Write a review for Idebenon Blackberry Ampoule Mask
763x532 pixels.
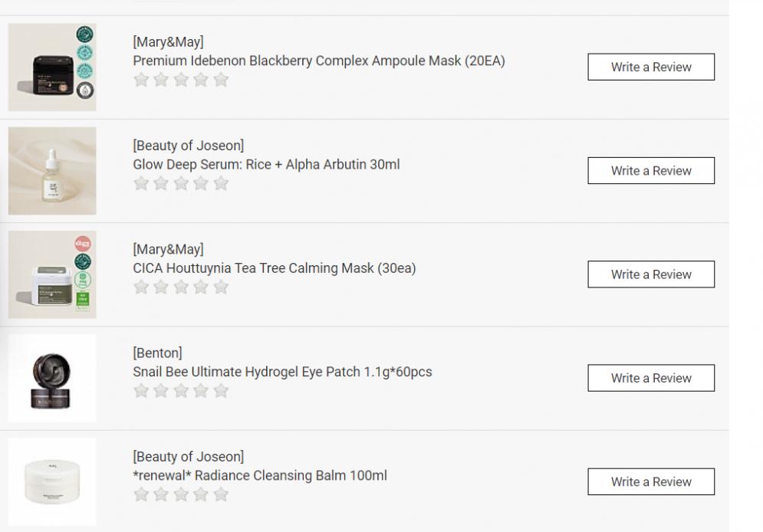(x=651, y=67)
